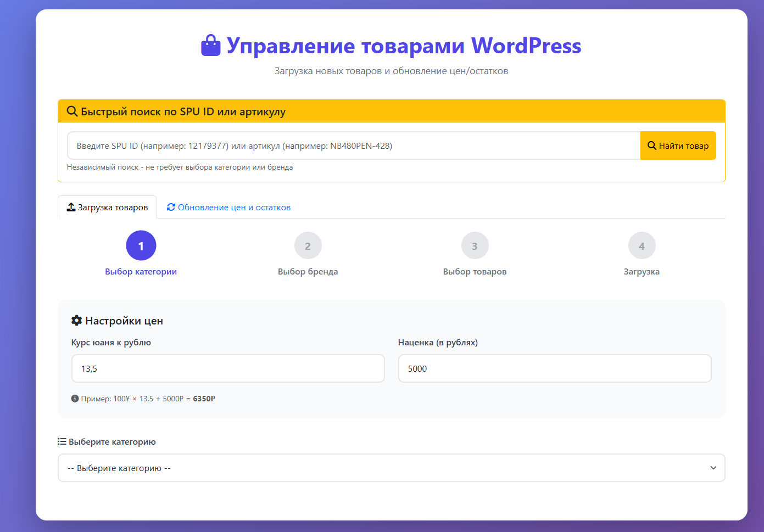Click step 4 Загрузка circle
764x532 pixels.
pos(642,245)
